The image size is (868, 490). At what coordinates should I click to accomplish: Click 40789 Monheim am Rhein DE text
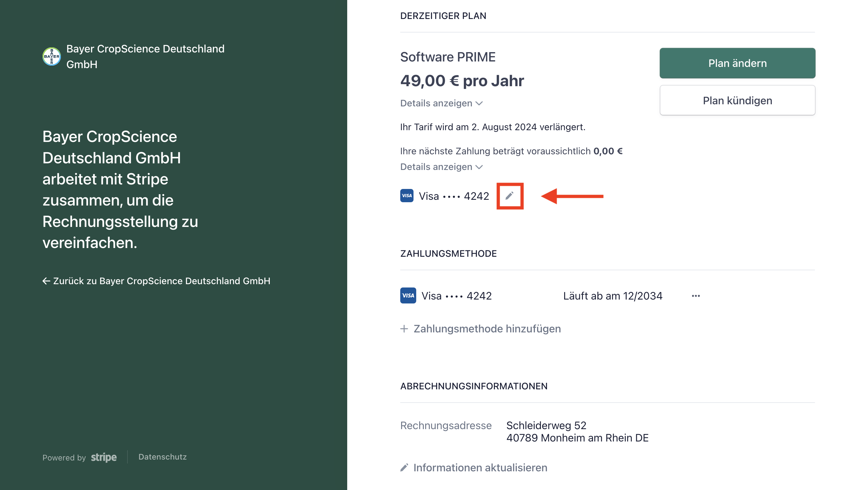click(x=577, y=438)
